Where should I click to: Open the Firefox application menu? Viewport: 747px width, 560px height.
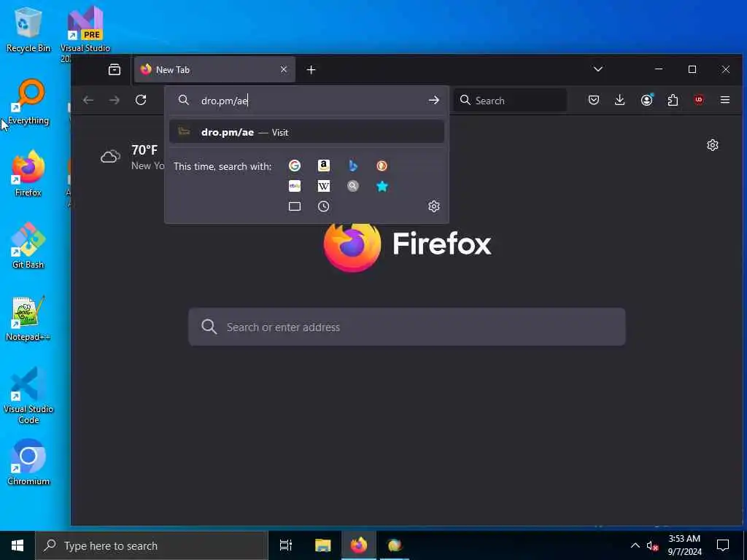click(x=725, y=100)
